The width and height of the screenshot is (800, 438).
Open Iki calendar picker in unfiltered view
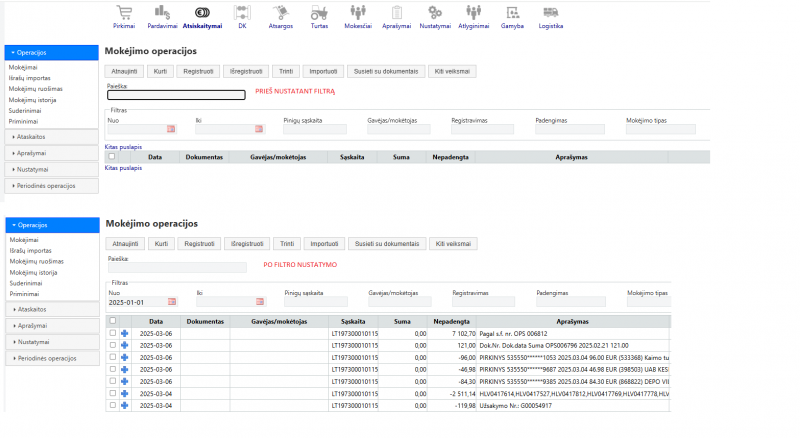pyautogui.click(x=259, y=129)
